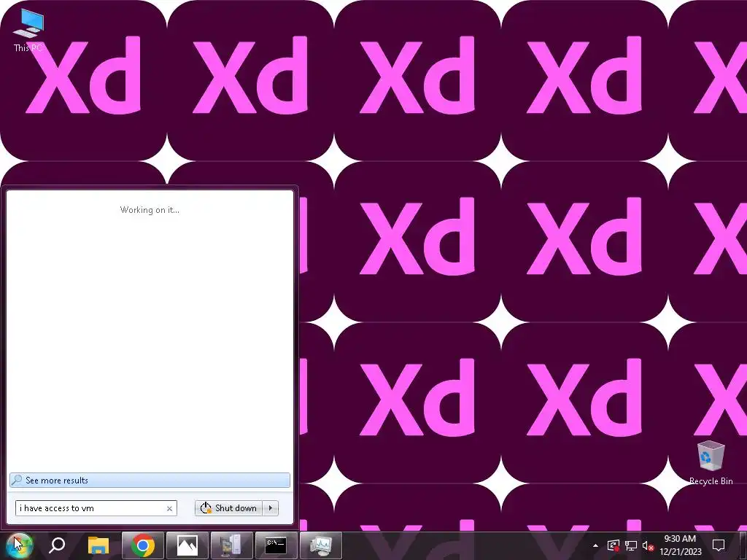Click the Show desktop strip
This screenshot has height=560, width=747.
743,545
